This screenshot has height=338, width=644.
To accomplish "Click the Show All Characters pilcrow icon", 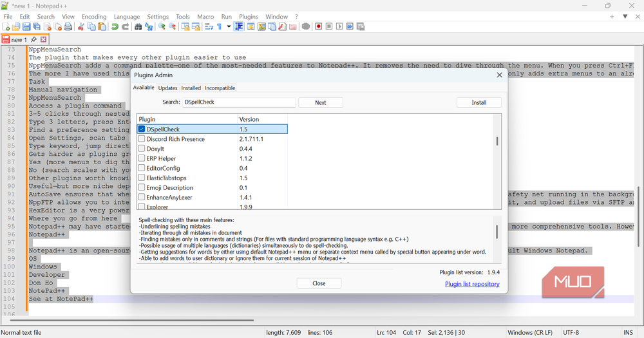I will (220, 26).
